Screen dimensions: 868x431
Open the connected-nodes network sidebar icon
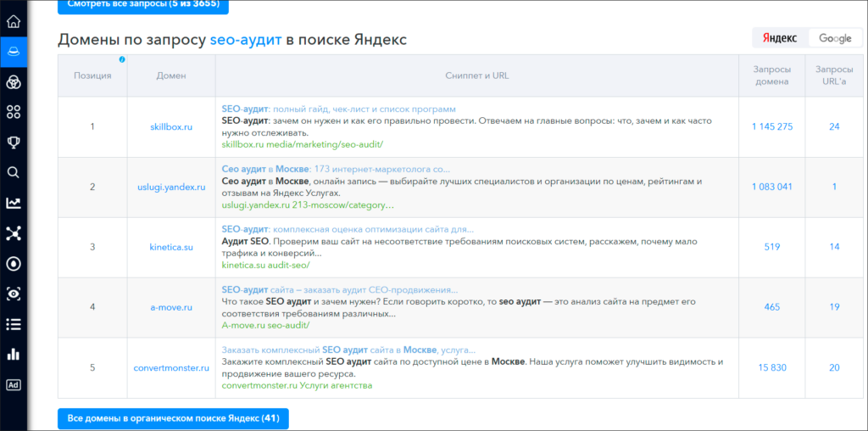tap(14, 233)
